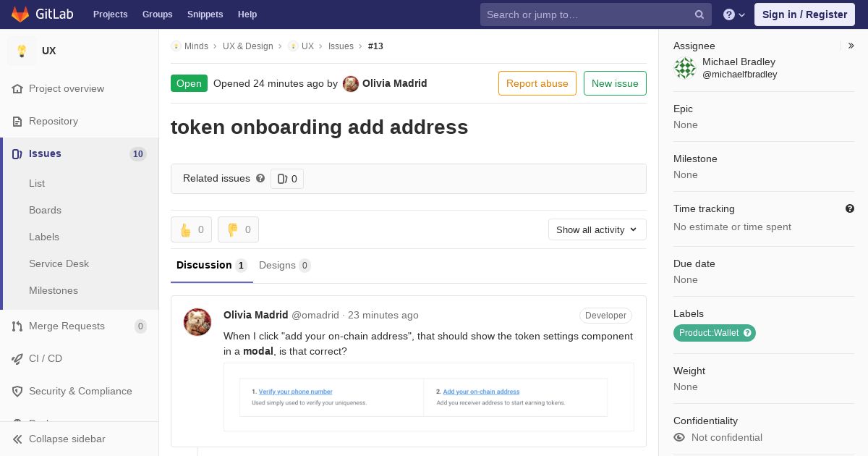The height and width of the screenshot is (456, 868).
Task: Open the Snippets menu in the navbar
Action: pyautogui.click(x=205, y=14)
